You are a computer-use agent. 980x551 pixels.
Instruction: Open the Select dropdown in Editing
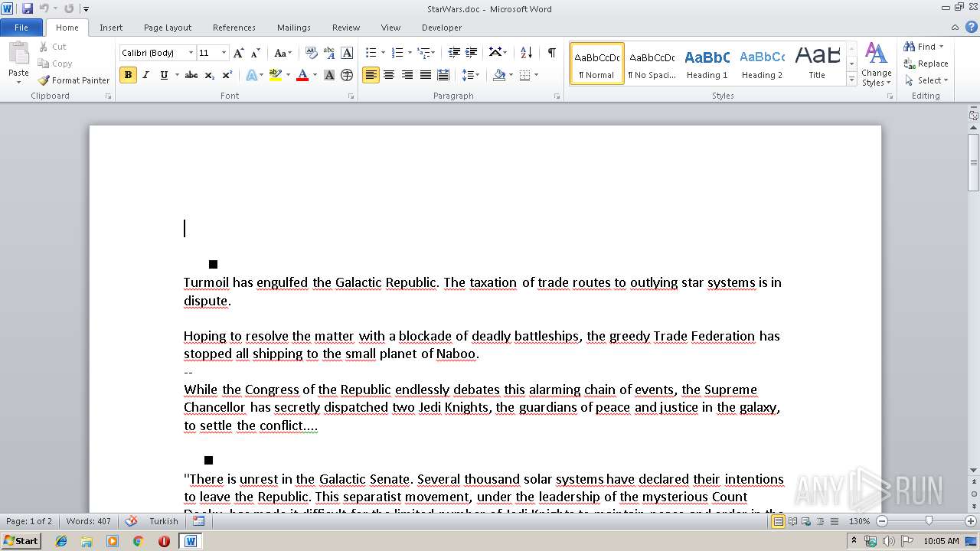tap(926, 80)
